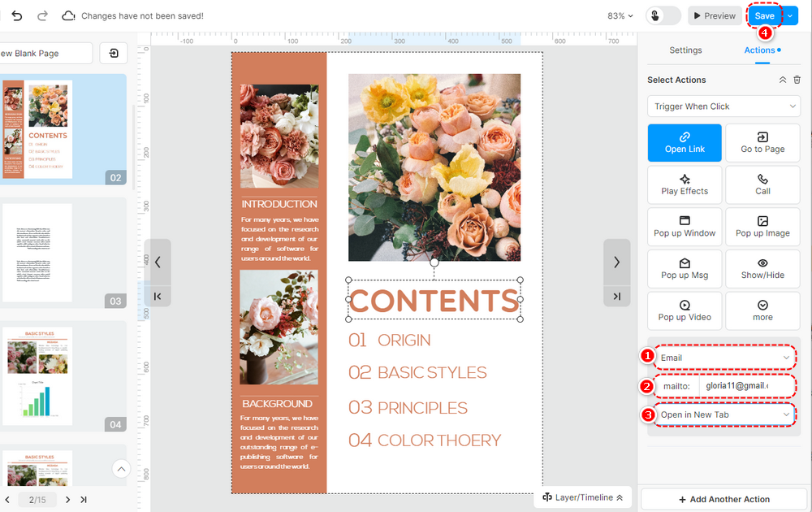Click Add Another Action button
Image resolution: width=812 pixels, height=512 pixels.
tap(723, 499)
